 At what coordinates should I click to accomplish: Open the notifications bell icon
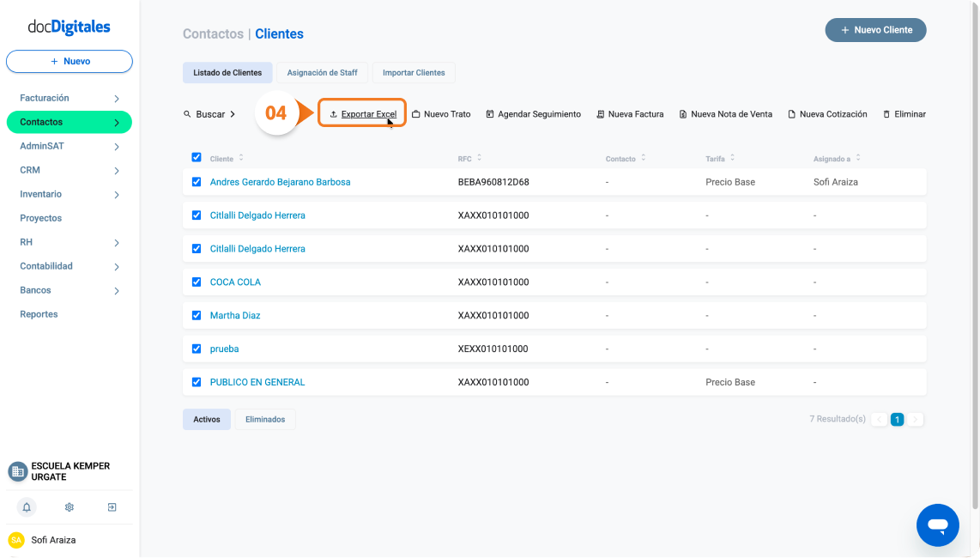27,507
